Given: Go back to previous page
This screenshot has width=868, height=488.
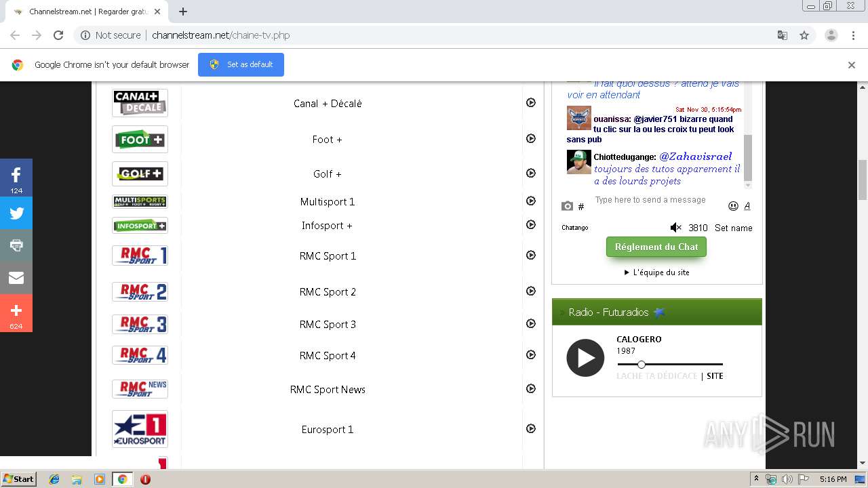Looking at the screenshot, I should 15,35.
